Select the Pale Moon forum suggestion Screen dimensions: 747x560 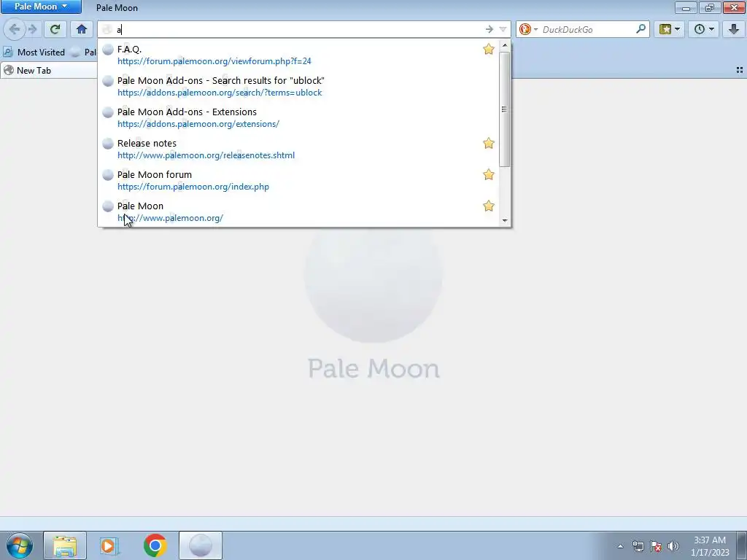tap(155, 175)
